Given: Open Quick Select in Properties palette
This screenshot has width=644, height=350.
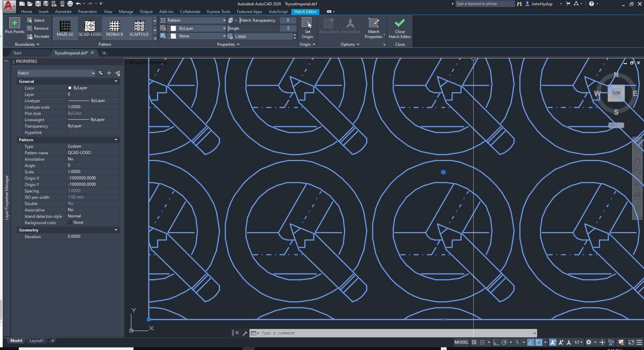Looking at the screenshot, I should coord(118,73).
